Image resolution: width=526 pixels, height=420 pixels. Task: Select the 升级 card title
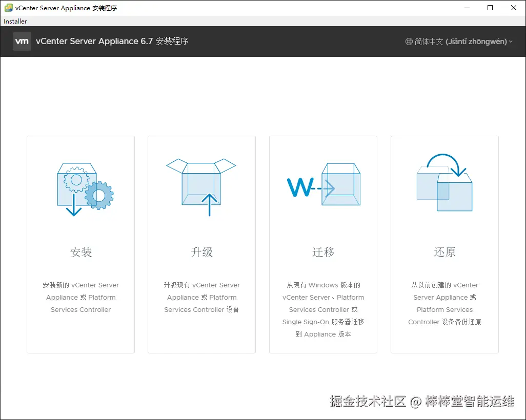click(x=201, y=252)
